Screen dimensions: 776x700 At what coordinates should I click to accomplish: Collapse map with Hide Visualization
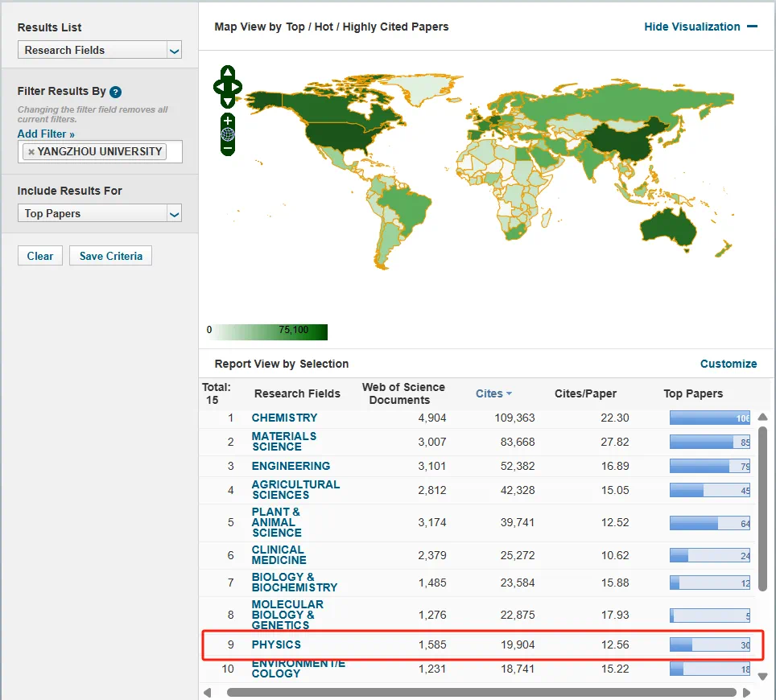(700, 27)
